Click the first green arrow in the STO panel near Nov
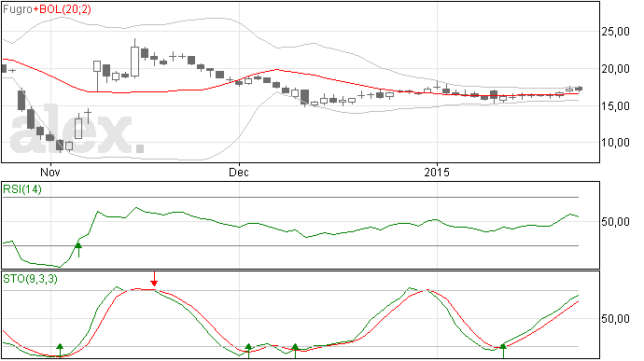Viewport: 644px width, 361px height. pos(60,351)
